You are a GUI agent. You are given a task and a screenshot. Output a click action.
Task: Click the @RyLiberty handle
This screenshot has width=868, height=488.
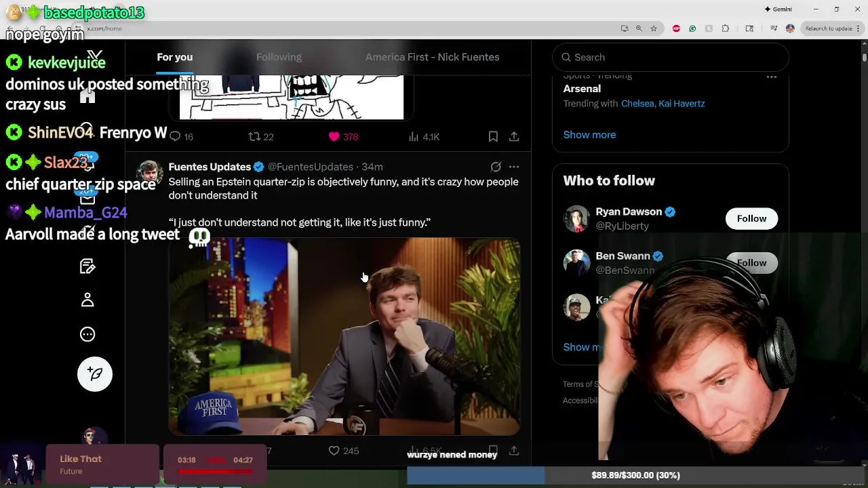point(622,226)
